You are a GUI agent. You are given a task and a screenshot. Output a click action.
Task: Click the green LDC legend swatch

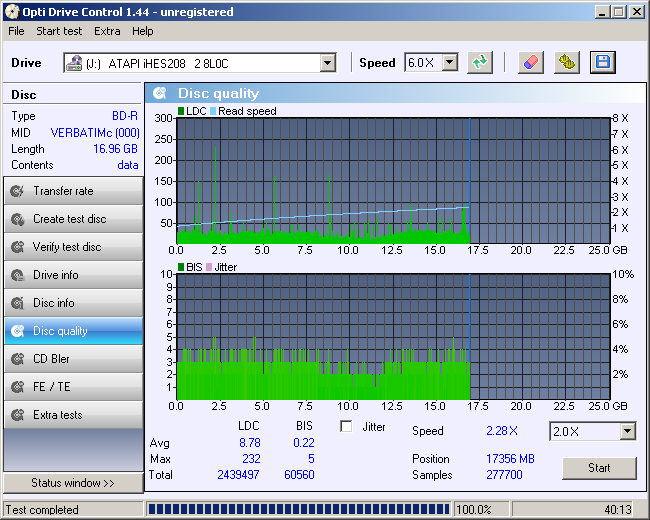tap(181, 111)
